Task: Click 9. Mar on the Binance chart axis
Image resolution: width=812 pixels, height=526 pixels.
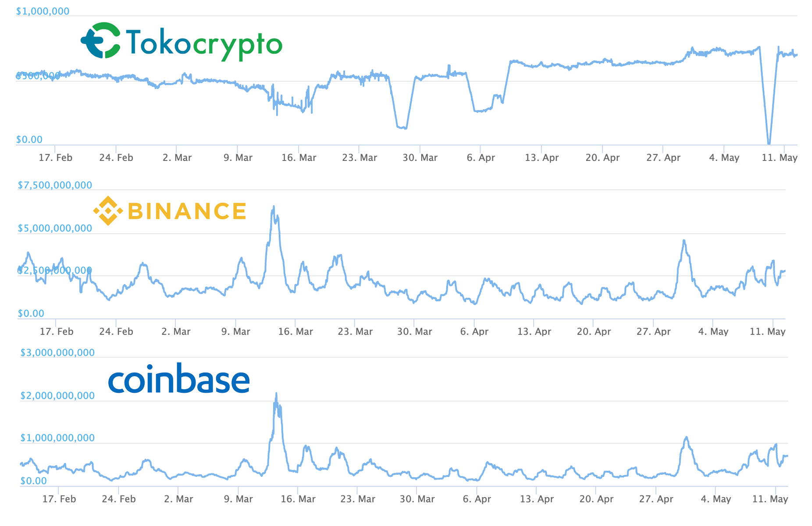Action: pyautogui.click(x=236, y=332)
